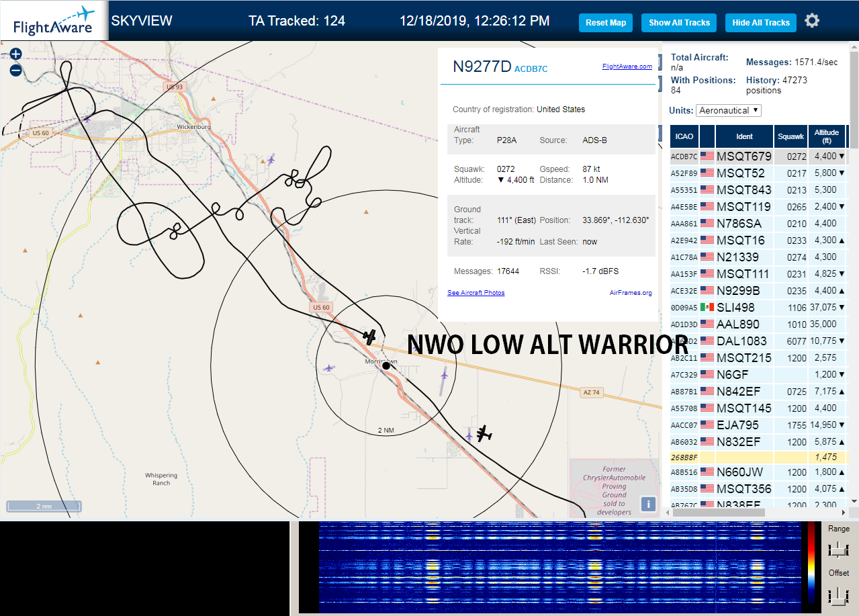Select the MSQT145 aircraft row
Image resolution: width=859 pixels, height=616 pixels.
(x=758, y=408)
